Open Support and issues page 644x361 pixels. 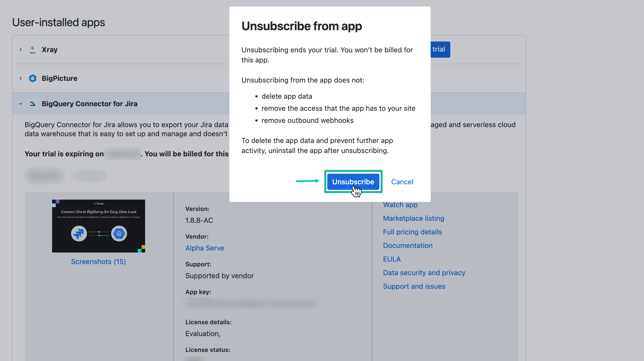[414, 286]
